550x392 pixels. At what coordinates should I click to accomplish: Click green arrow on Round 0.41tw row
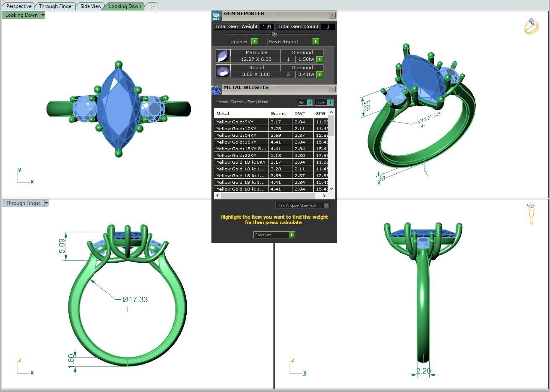319,74
